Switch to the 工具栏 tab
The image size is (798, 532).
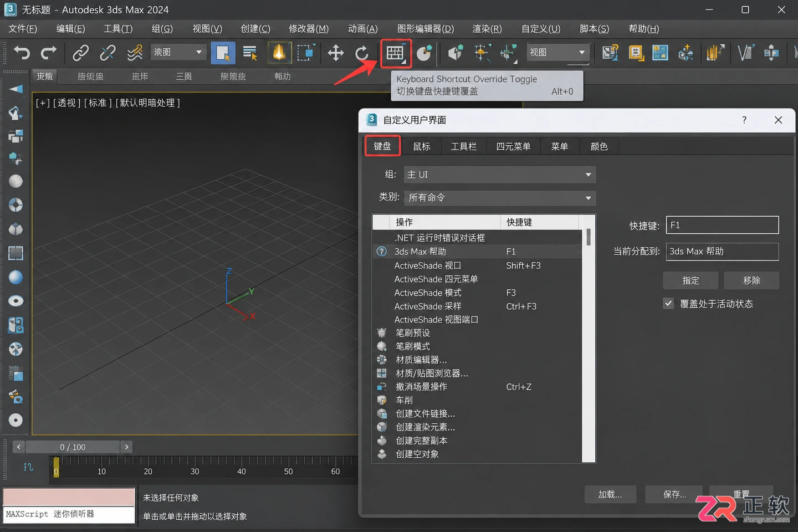(x=464, y=146)
